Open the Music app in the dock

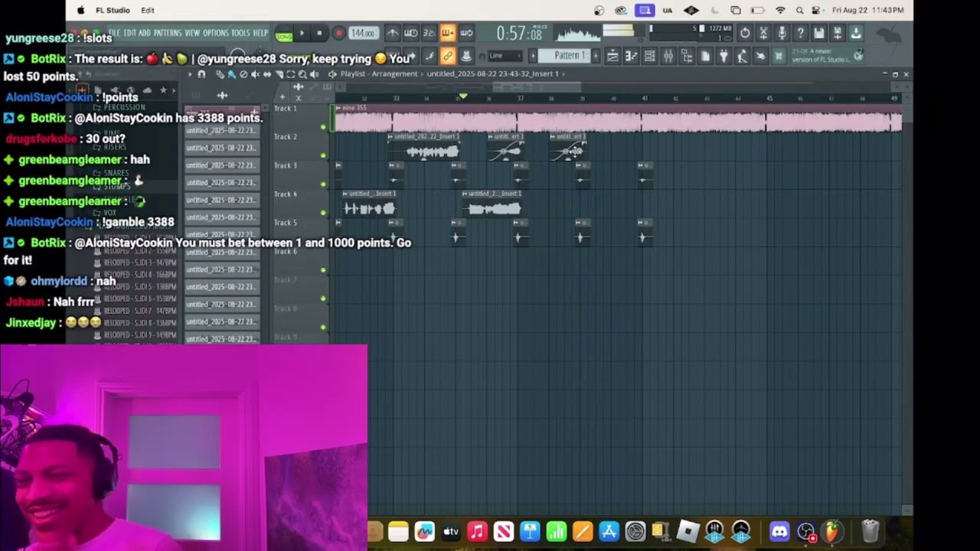(477, 531)
